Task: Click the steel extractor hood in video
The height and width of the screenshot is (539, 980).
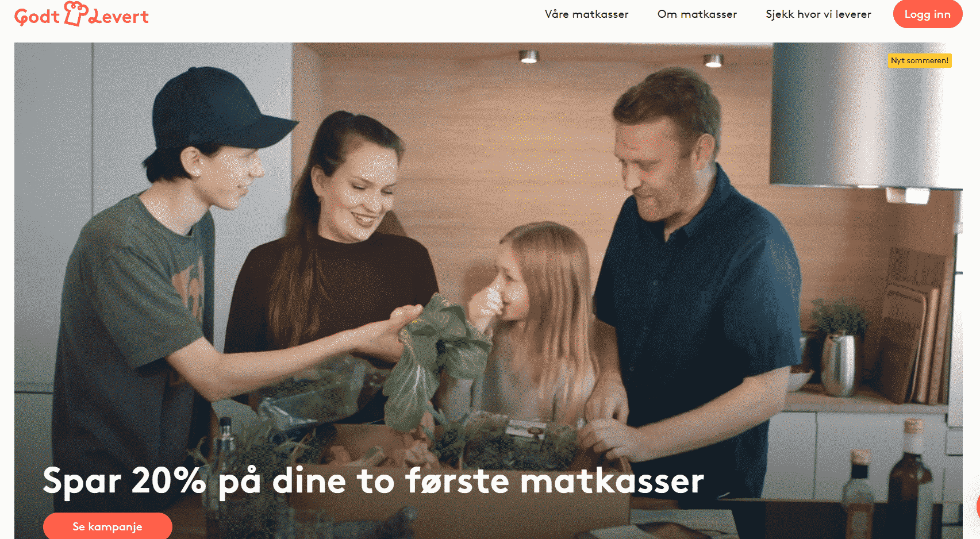Action: (x=862, y=115)
